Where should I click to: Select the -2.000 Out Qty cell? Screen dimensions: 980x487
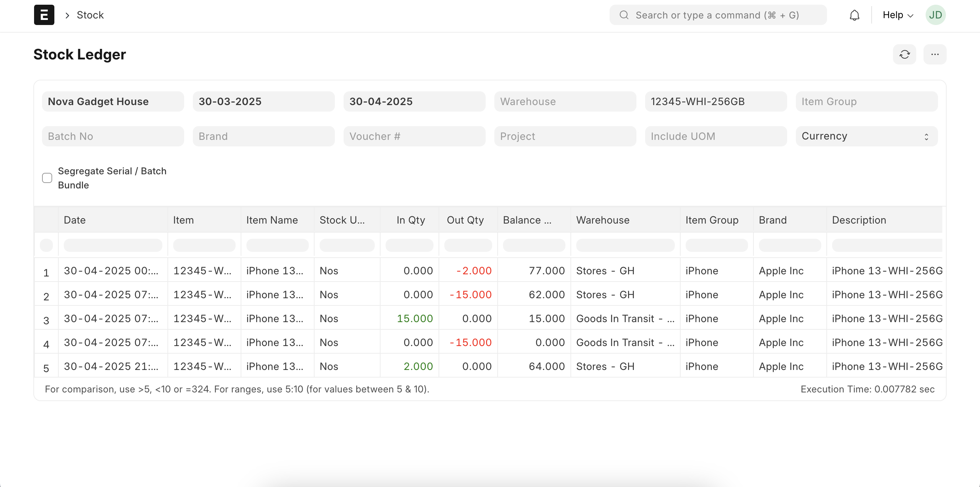click(x=468, y=271)
